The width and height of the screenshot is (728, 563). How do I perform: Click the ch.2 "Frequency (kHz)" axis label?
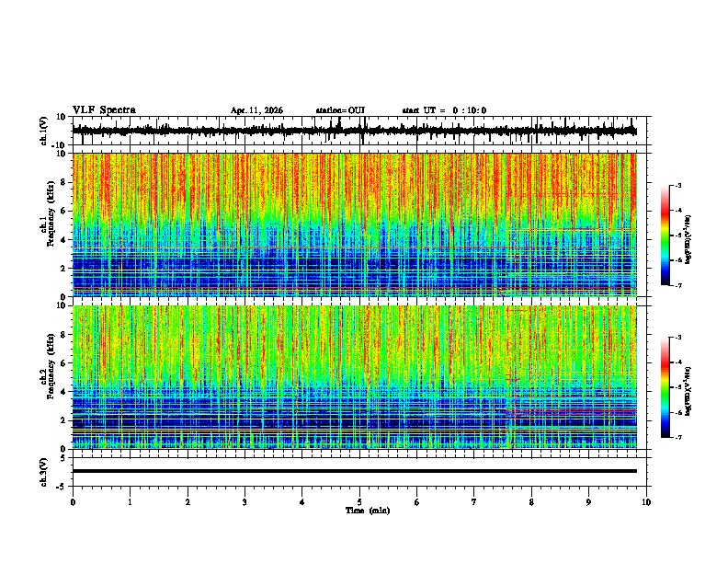point(51,366)
